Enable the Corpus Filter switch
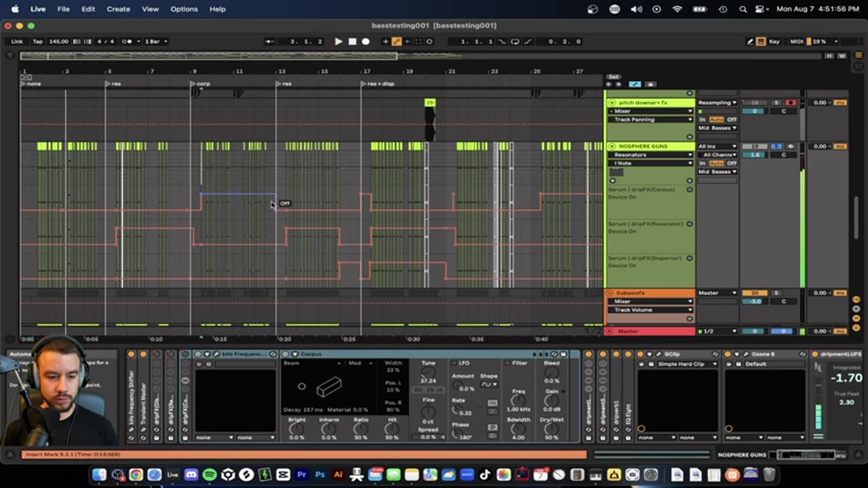This screenshot has width=868, height=488. coord(507,363)
